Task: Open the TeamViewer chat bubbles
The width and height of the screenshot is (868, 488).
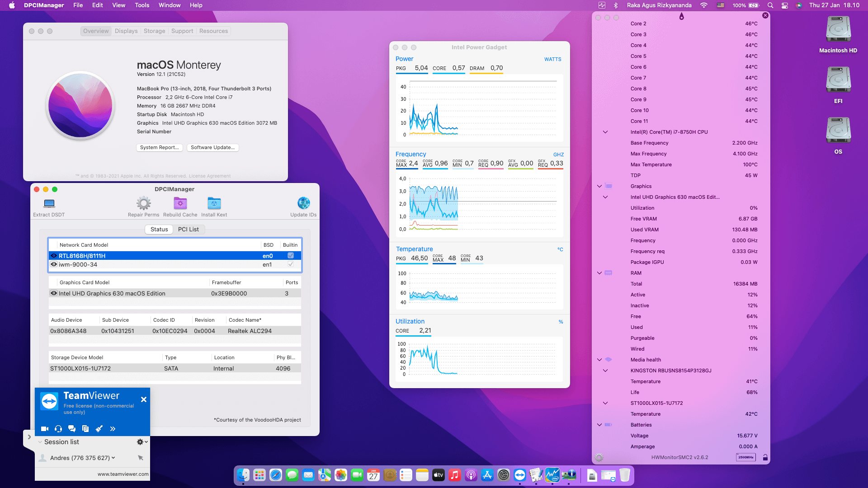Action: [72, 429]
